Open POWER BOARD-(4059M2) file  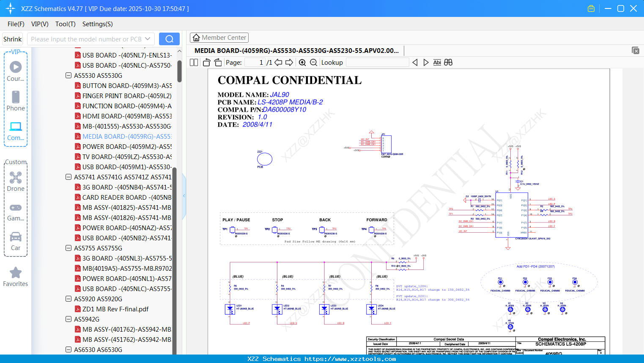123,146
